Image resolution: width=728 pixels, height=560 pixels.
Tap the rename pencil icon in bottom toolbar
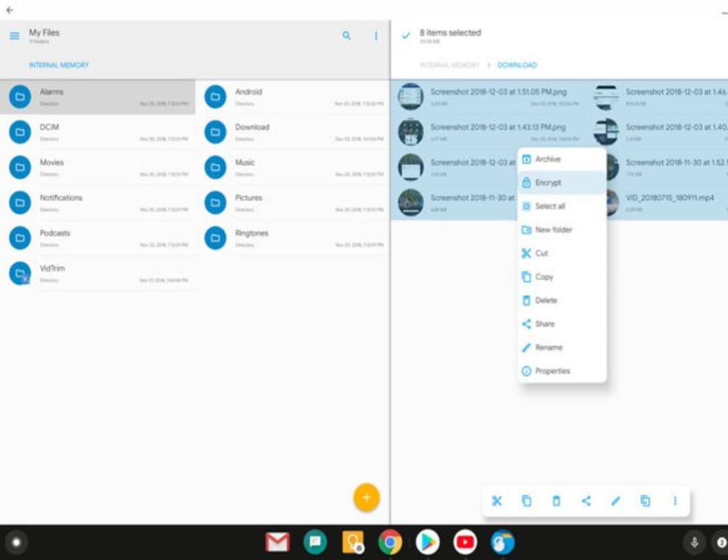pyautogui.click(x=615, y=501)
